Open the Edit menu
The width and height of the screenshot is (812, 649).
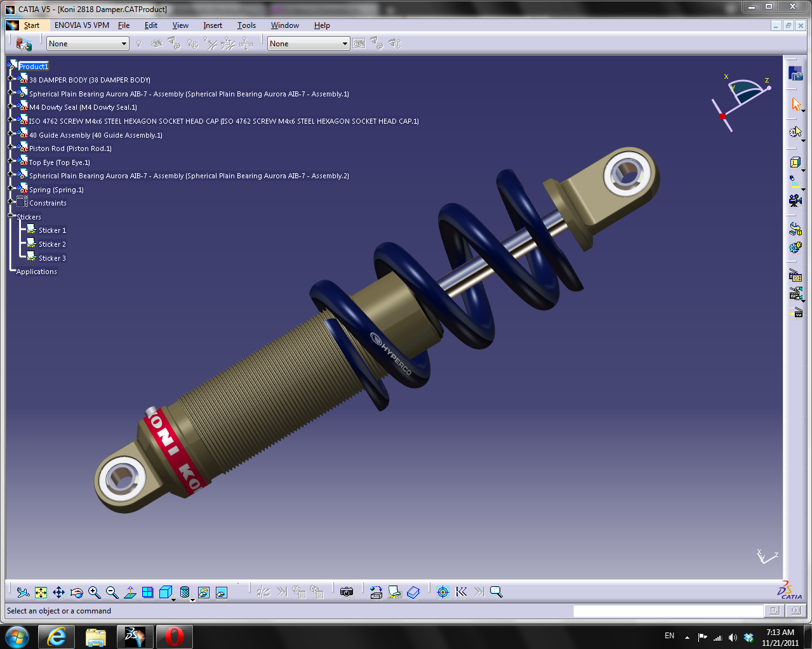click(x=151, y=25)
